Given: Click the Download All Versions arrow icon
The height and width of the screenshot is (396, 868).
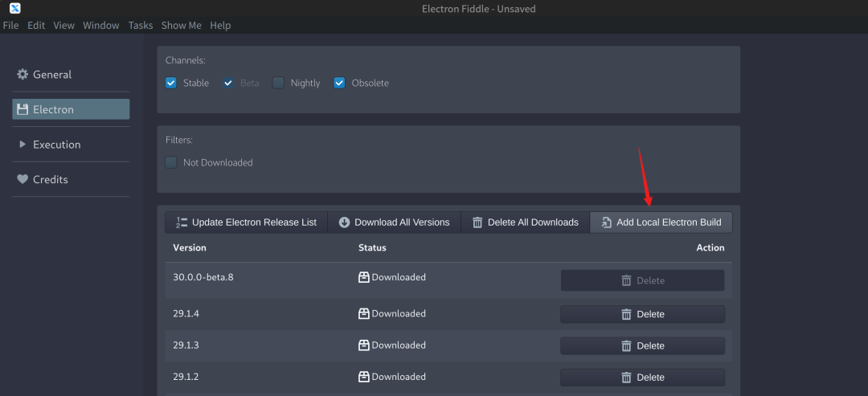Looking at the screenshot, I should pyautogui.click(x=344, y=222).
